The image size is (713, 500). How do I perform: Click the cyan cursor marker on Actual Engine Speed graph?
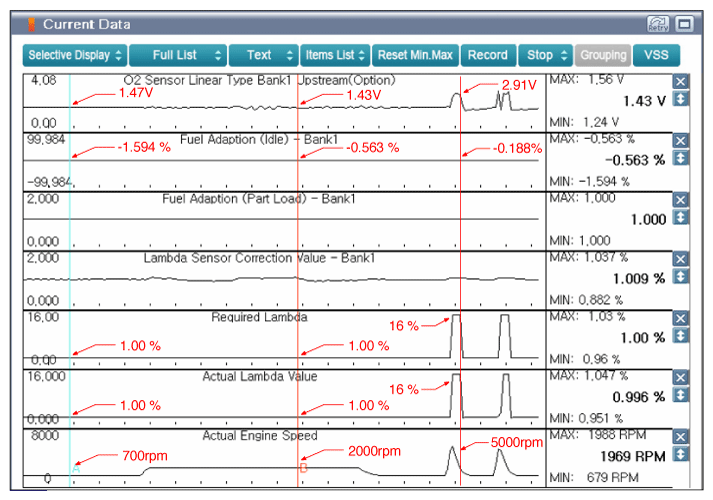coord(75,468)
